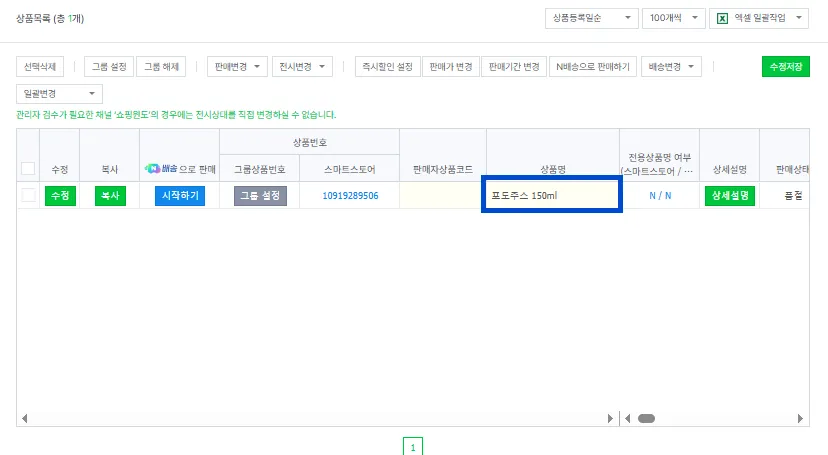Screen dimensions: 828x455
Task: Click the 포도주스 150ml product name field
Action: coord(552,195)
